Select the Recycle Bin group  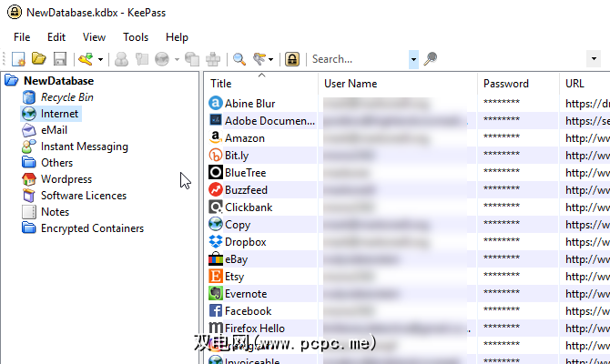(x=66, y=97)
